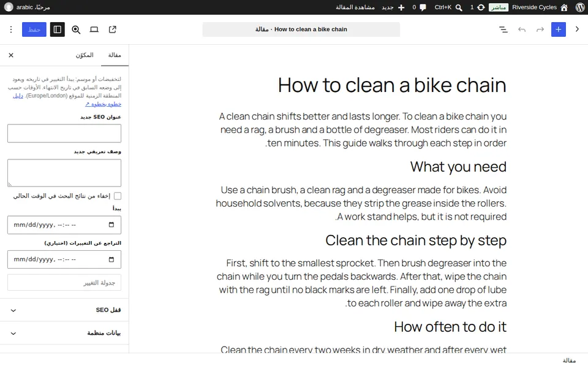Open the user avatar for arabic account
The height and width of the screenshot is (368, 588).
(8, 7)
